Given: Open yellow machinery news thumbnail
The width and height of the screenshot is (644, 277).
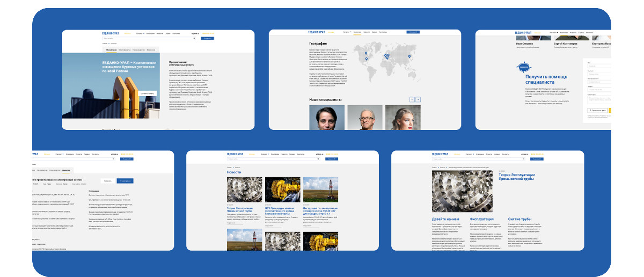Looking at the screenshot, I should [x=283, y=189].
